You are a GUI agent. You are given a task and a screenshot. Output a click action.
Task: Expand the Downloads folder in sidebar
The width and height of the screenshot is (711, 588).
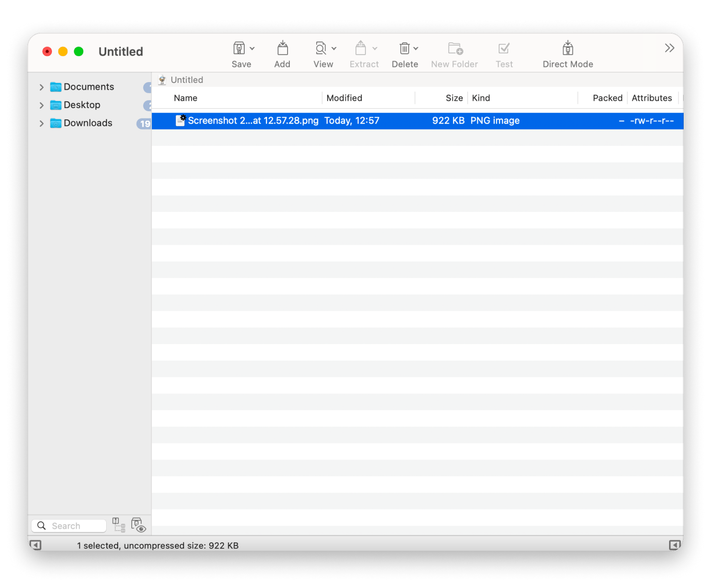(x=41, y=123)
